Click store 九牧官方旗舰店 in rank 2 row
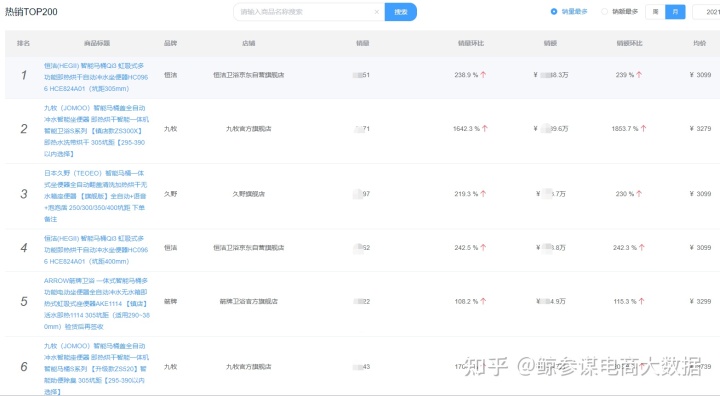Screen dimensions: 720x396 coord(248,129)
